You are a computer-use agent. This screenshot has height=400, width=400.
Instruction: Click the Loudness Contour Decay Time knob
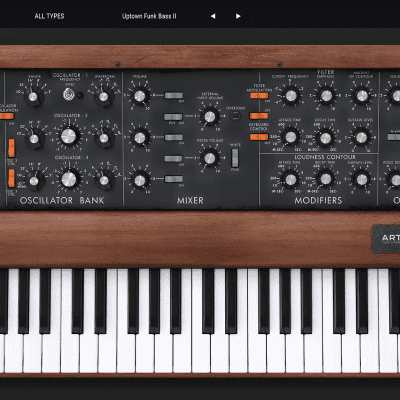326,179
